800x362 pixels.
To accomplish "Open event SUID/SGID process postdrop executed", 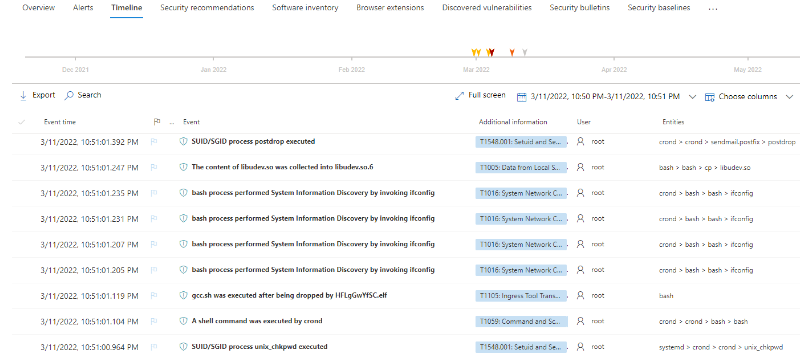I will [x=253, y=142].
